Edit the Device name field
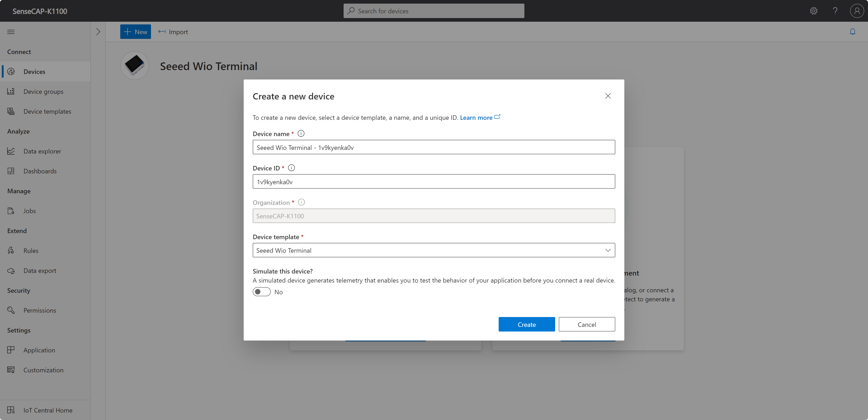The width and height of the screenshot is (868, 420). click(x=434, y=147)
